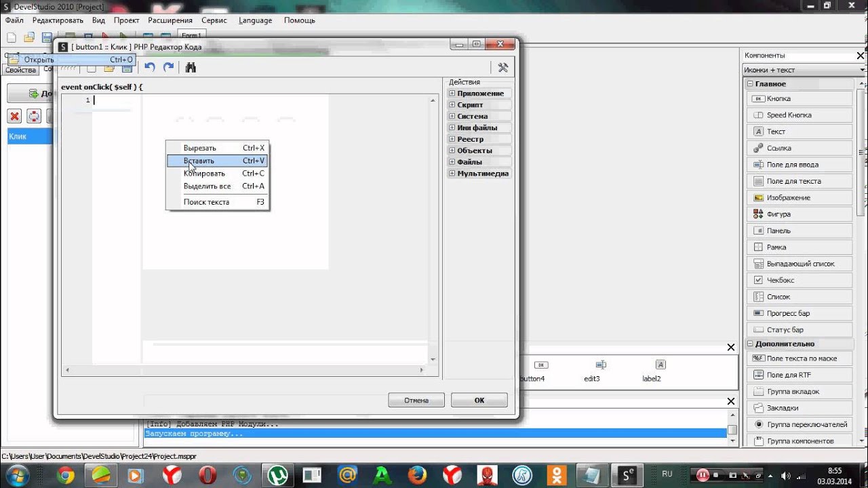Collapse the Главное components section
The height and width of the screenshot is (488, 868).
pyautogui.click(x=750, y=84)
